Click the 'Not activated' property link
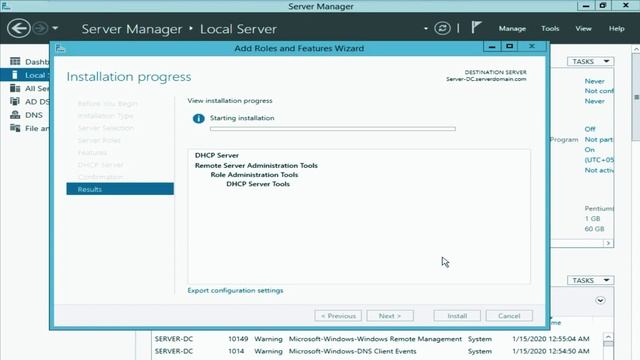 599,170
